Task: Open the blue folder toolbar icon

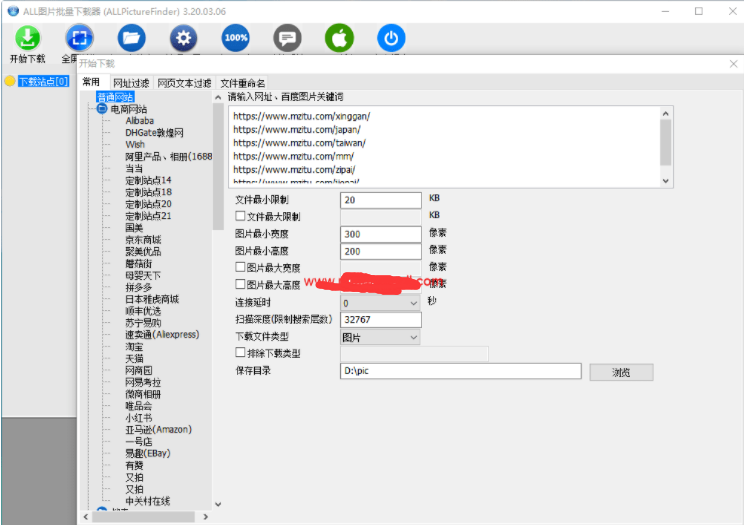Action: coord(131,38)
